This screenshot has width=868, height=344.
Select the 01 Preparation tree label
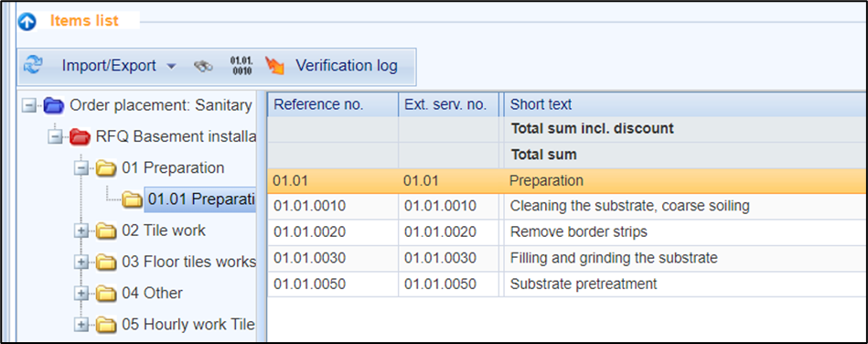(x=173, y=167)
